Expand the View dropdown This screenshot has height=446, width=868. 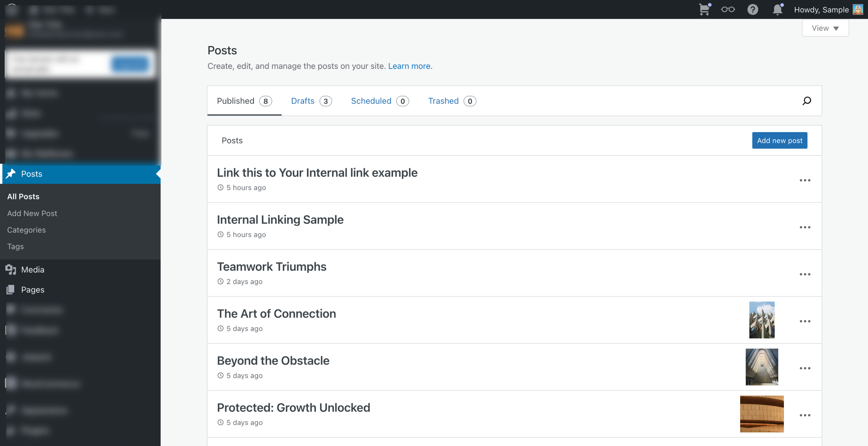(x=825, y=28)
